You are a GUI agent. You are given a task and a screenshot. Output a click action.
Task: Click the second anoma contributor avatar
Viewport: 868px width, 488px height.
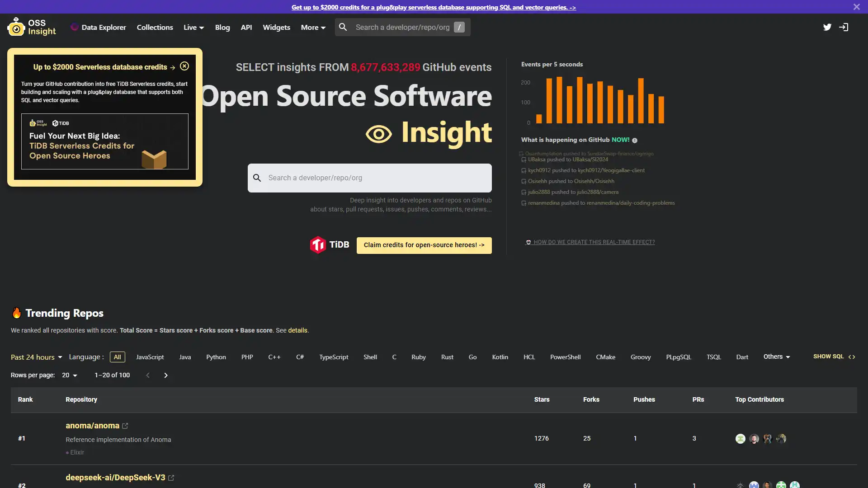[754, 439]
